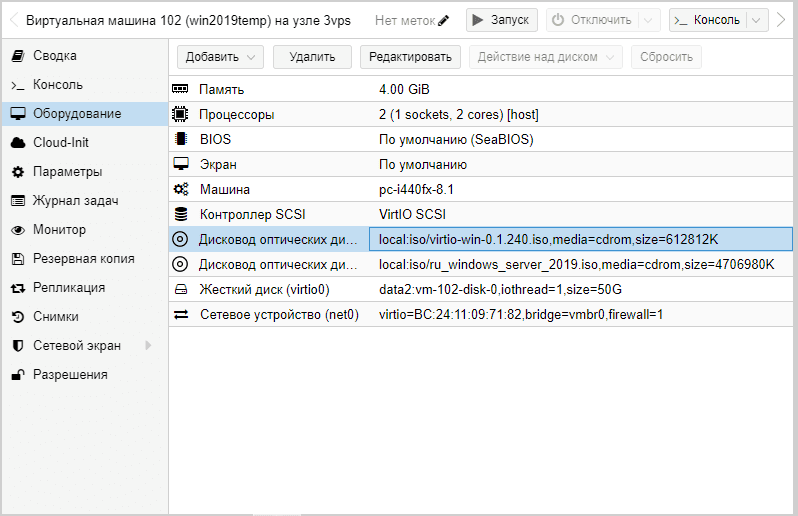
Task: Open the Резервная копия tab
Action: pos(84,259)
